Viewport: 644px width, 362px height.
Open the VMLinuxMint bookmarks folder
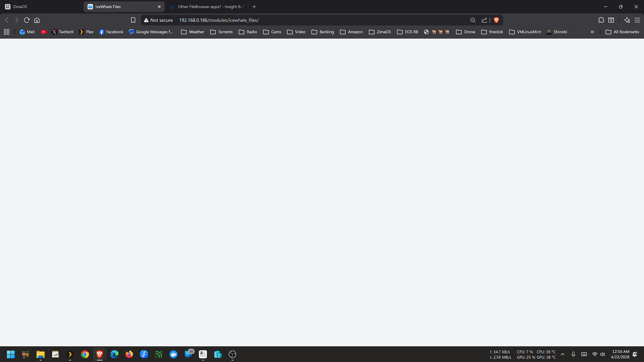525,32
